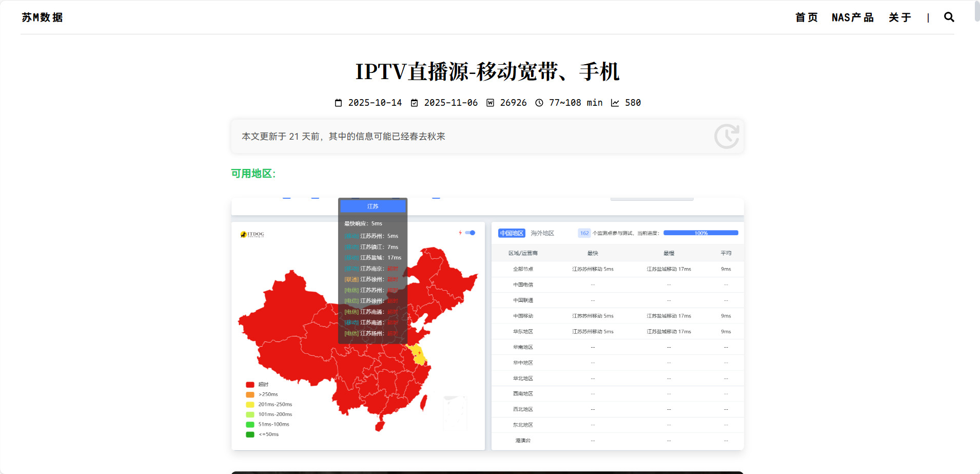Click the 华南地区 row label
Image resolution: width=980 pixels, height=474 pixels.
coord(523,347)
